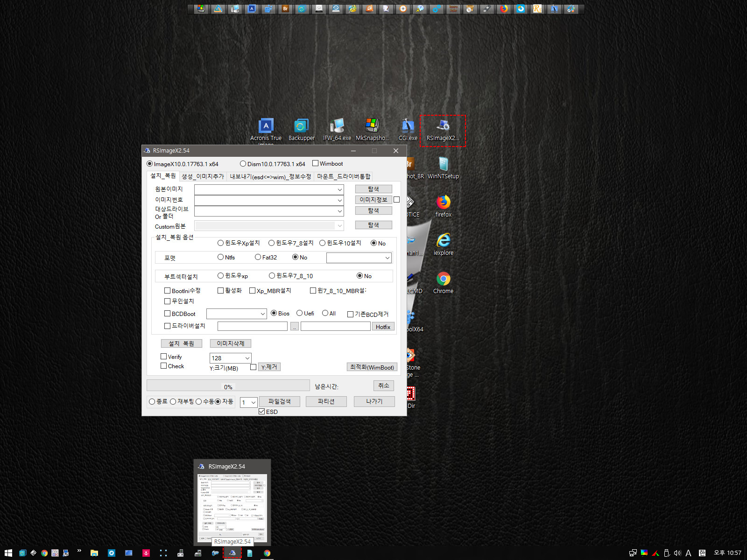Click taskbar overflow chevron
The width and height of the screenshot is (747, 560).
coord(79,551)
